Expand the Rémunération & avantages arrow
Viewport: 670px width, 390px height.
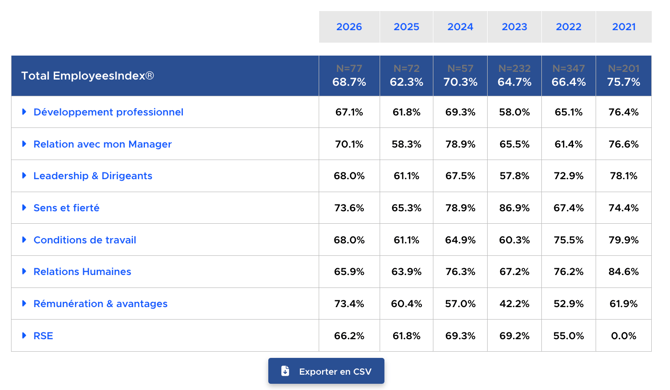coord(24,303)
